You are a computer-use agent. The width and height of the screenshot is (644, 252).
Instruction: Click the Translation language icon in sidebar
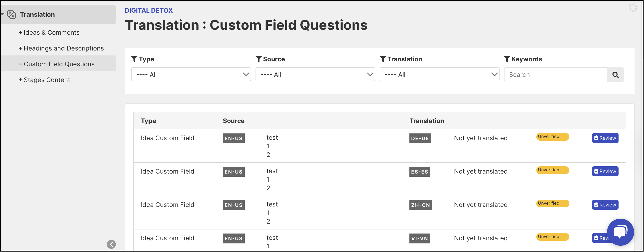[11, 14]
